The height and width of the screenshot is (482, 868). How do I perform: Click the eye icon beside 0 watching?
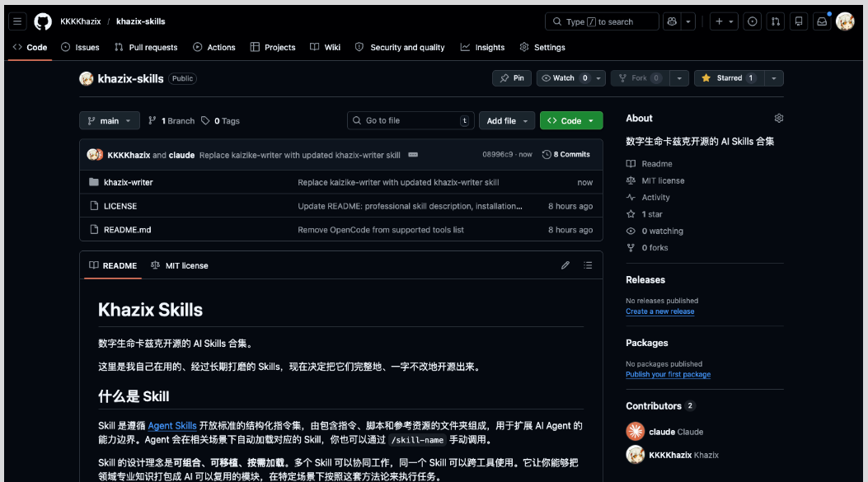[631, 231]
